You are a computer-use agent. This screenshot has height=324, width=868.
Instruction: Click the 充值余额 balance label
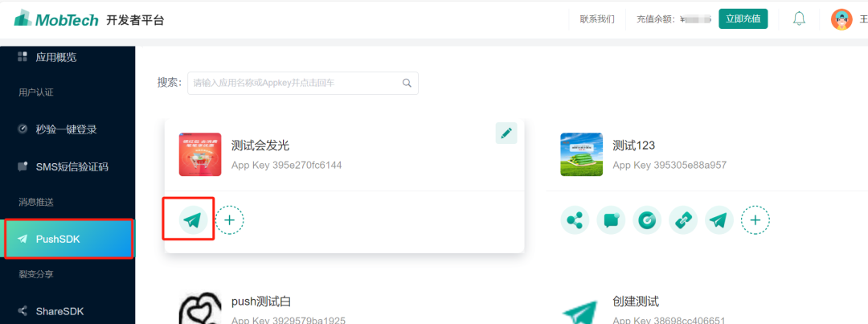[x=656, y=19]
